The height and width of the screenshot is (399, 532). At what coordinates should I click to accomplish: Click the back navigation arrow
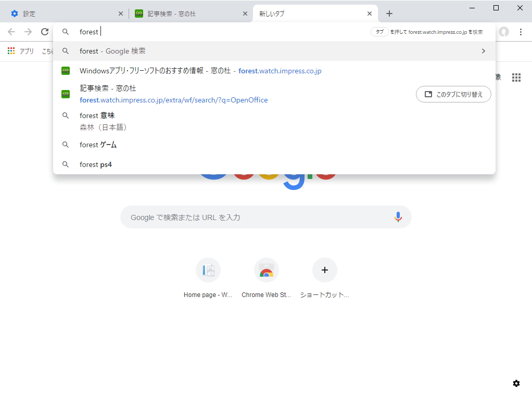tap(11, 31)
